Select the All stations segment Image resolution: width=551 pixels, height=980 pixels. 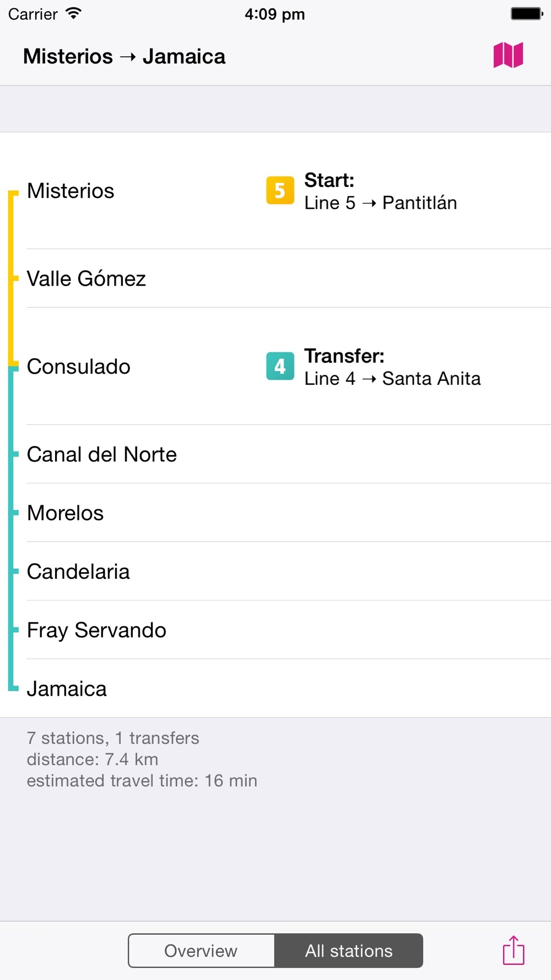349,951
